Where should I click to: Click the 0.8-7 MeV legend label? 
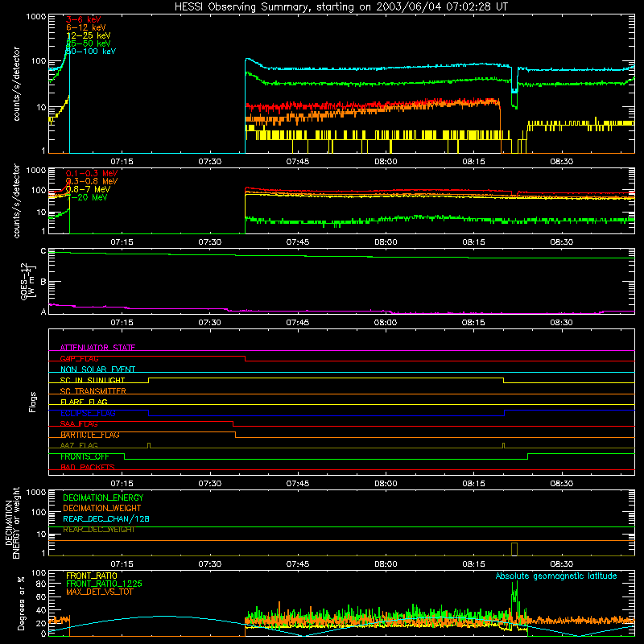pos(88,189)
